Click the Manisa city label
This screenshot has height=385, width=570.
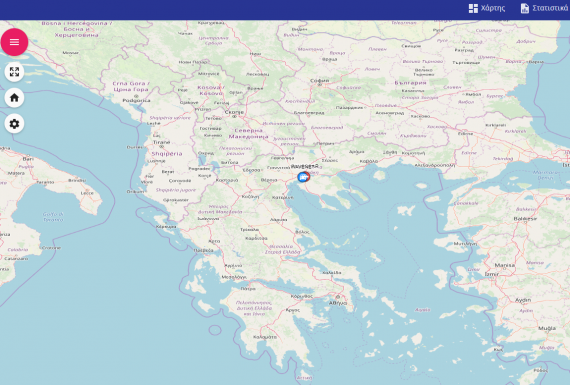click(x=505, y=265)
